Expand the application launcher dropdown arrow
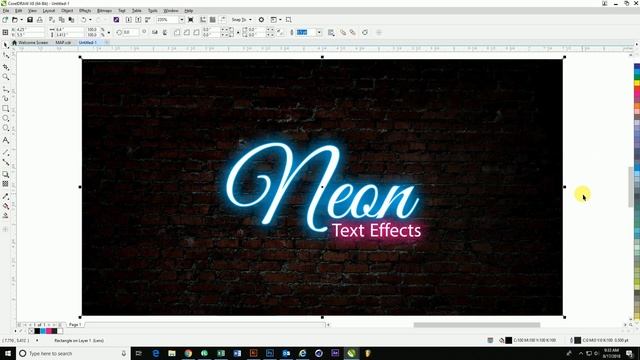The width and height of the screenshot is (640, 360). (x=280, y=20)
